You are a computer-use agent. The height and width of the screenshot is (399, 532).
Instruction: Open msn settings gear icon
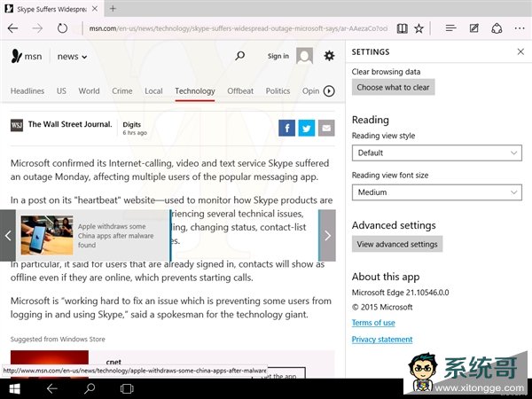(329, 56)
